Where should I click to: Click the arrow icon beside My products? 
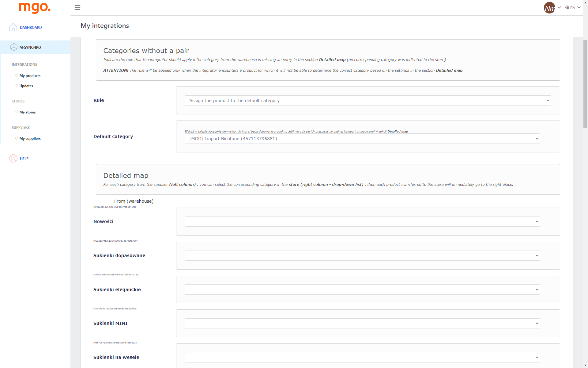(16, 75)
